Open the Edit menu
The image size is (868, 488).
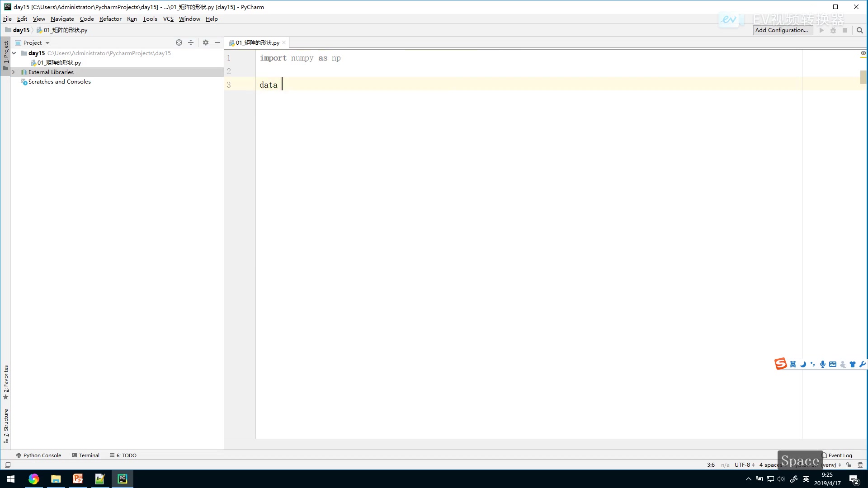[x=22, y=19]
